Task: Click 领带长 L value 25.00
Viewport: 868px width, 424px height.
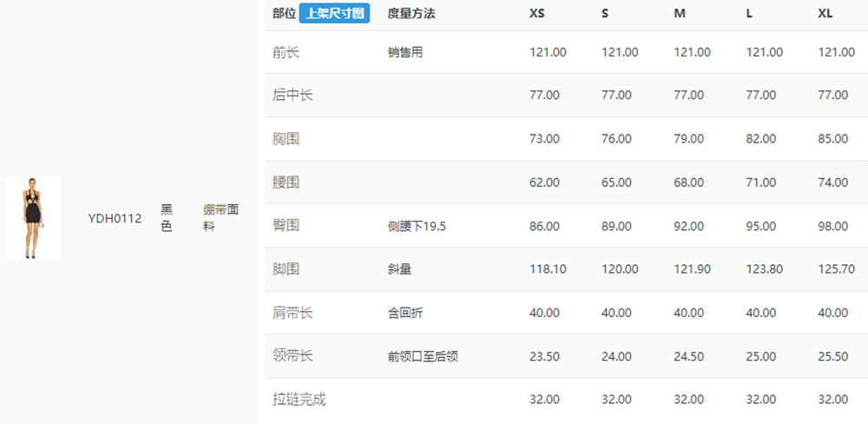Action: click(760, 356)
